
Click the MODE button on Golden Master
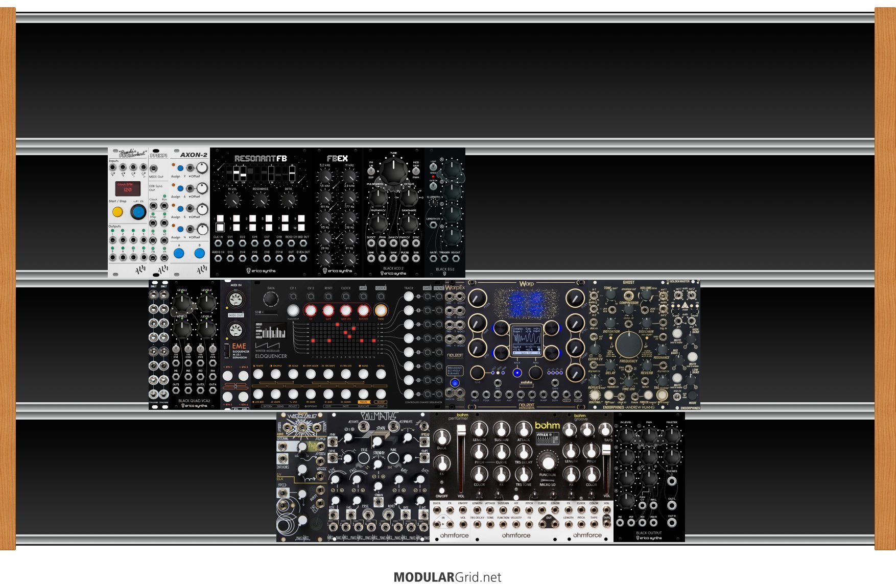click(692, 396)
